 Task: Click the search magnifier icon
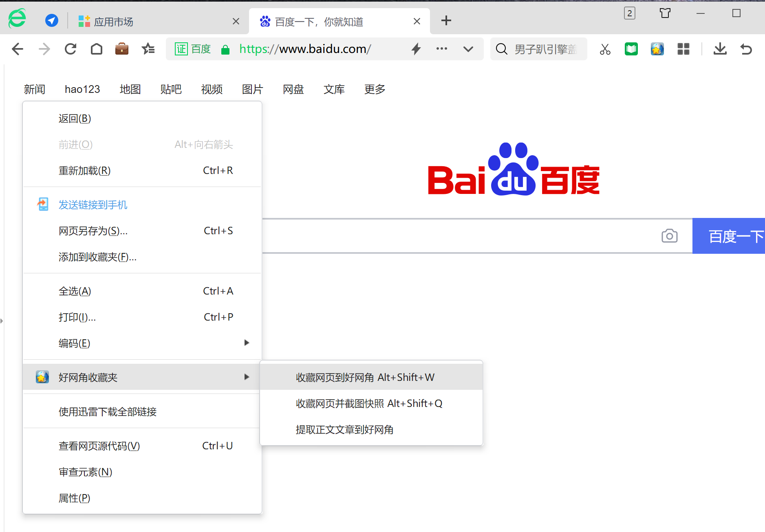[501, 49]
